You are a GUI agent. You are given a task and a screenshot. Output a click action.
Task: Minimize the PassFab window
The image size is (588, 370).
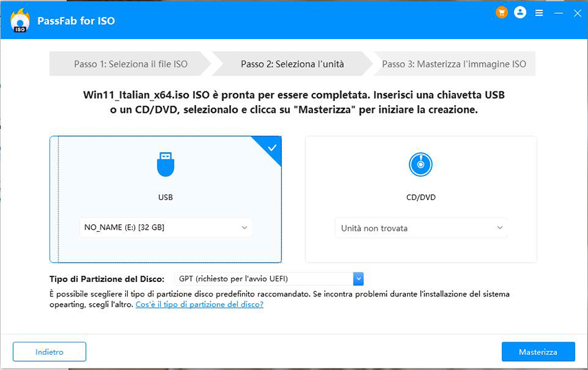tap(558, 13)
